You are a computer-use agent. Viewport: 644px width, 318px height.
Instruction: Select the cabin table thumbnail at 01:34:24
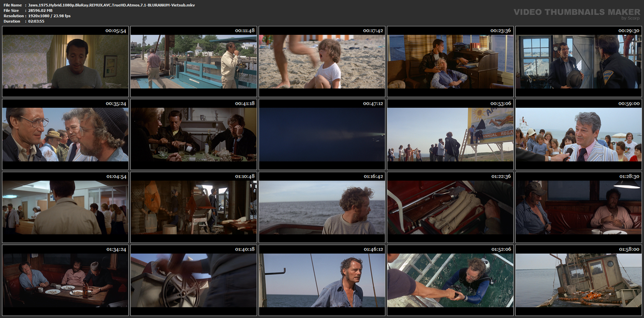(x=65, y=280)
